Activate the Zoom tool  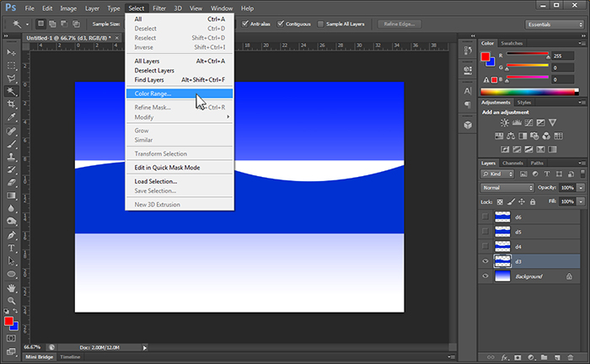click(12, 300)
